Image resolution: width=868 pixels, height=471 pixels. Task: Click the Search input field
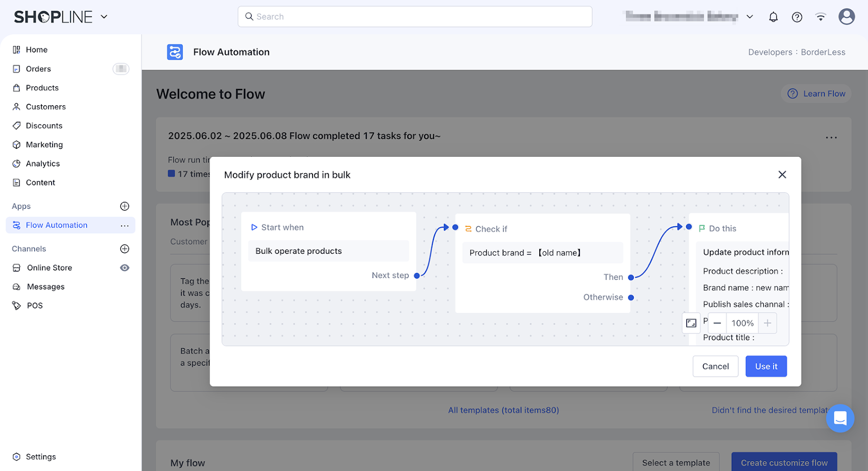tap(415, 17)
